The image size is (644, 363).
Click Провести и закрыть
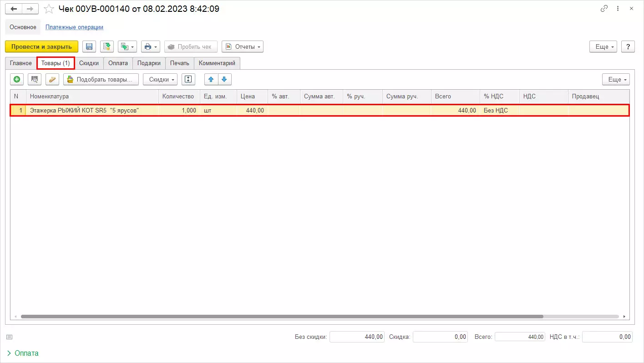41,46
